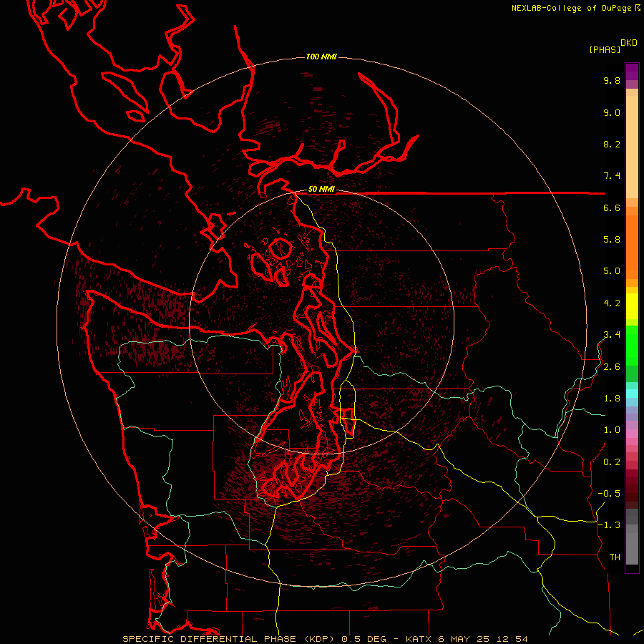
Task: Click the 4.2 value on color scale
Action: (x=612, y=303)
